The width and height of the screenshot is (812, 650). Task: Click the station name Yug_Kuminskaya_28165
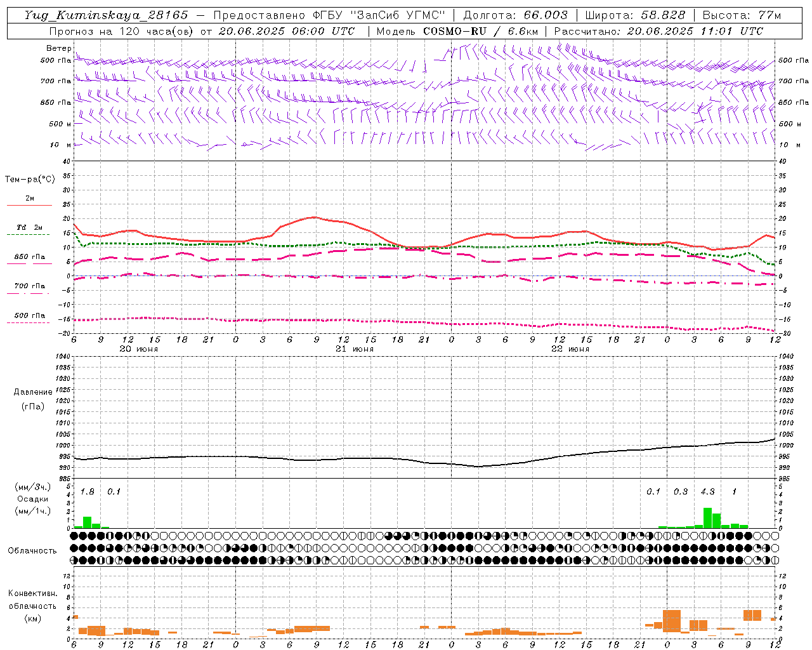pos(106,15)
